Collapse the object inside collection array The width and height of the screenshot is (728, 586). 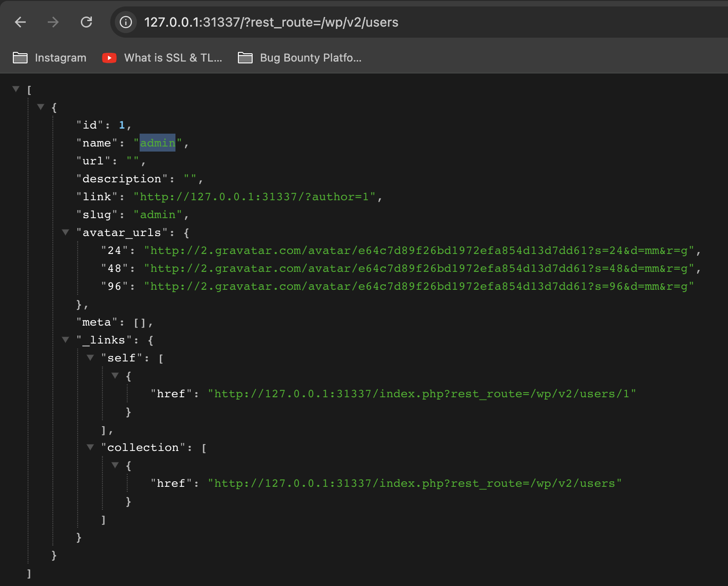(115, 465)
